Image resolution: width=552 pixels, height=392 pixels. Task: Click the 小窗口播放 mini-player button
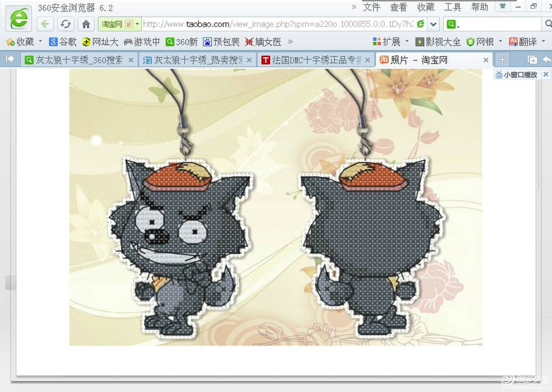tap(516, 75)
